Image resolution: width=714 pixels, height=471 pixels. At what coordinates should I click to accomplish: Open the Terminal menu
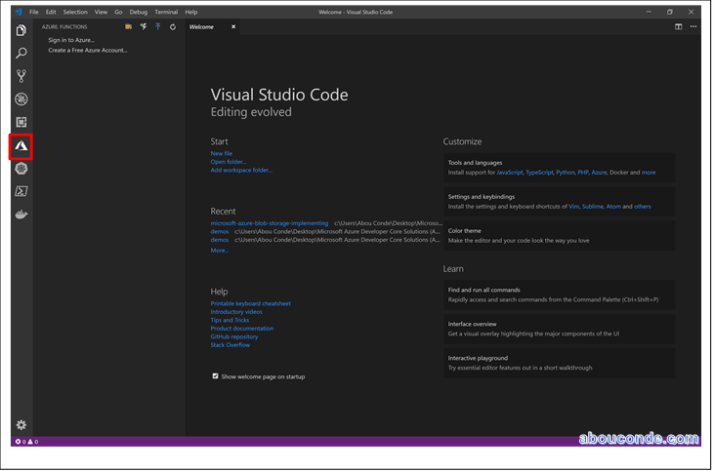pyautogui.click(x=166, y=12)
